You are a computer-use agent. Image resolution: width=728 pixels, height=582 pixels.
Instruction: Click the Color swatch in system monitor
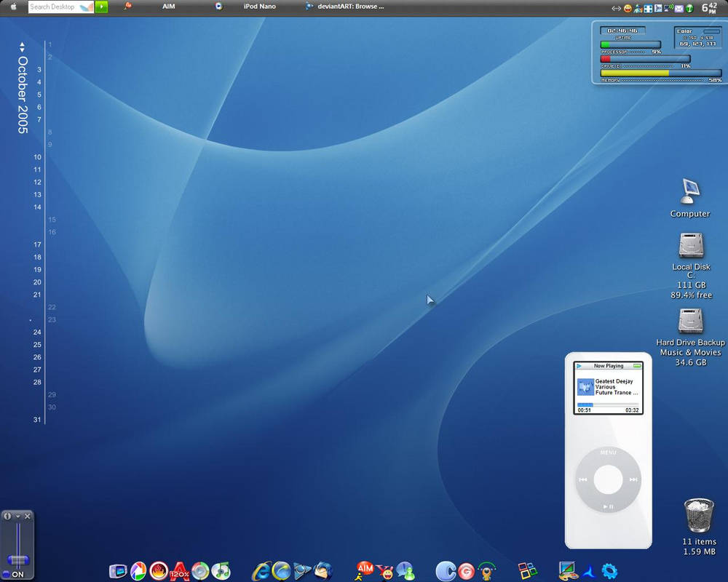712,31
